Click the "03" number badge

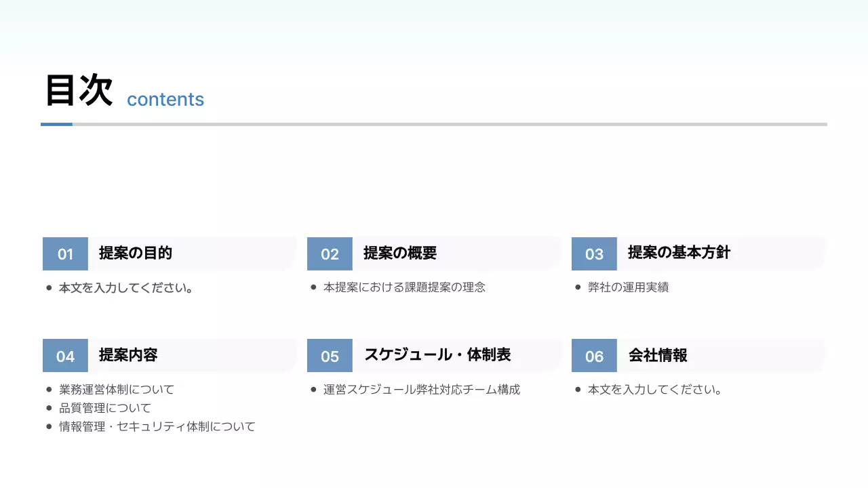[x=594, y=253]
